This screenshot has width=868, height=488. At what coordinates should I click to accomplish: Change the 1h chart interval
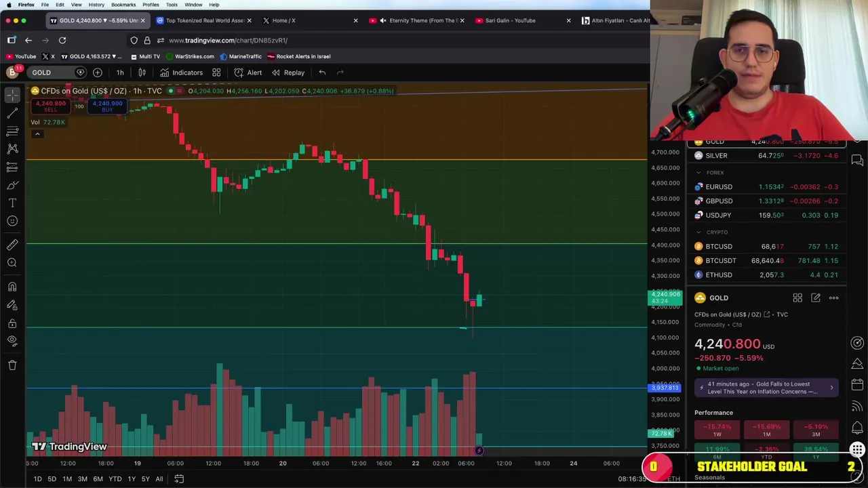[x=120, y=73]
